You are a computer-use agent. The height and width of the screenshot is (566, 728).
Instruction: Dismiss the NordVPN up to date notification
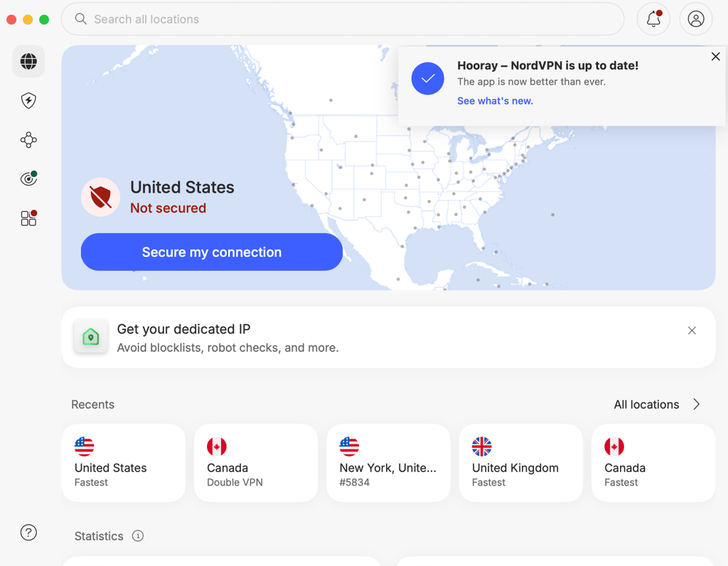715,57
